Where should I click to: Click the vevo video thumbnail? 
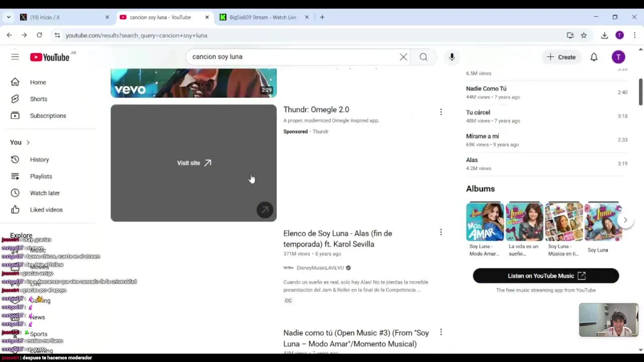194,83
